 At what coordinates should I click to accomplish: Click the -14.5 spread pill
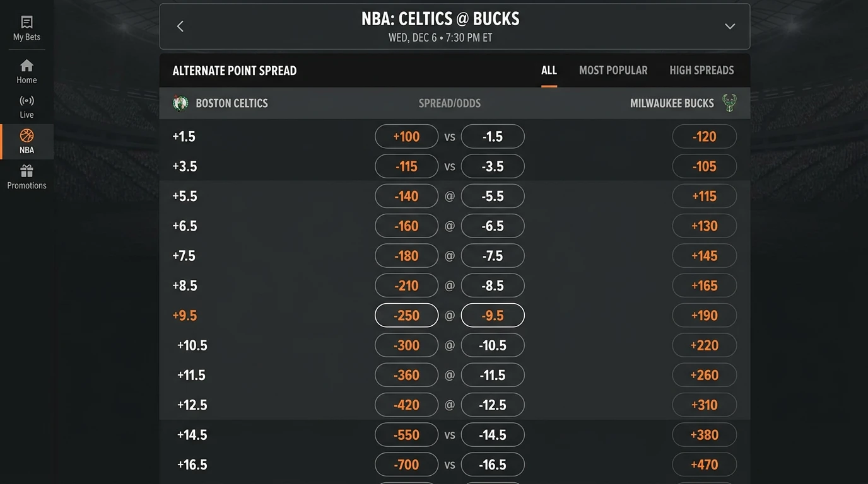493,435
